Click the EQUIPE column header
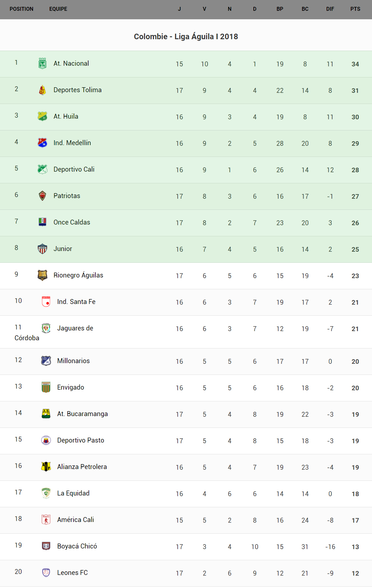 click(x=58, y=9)
